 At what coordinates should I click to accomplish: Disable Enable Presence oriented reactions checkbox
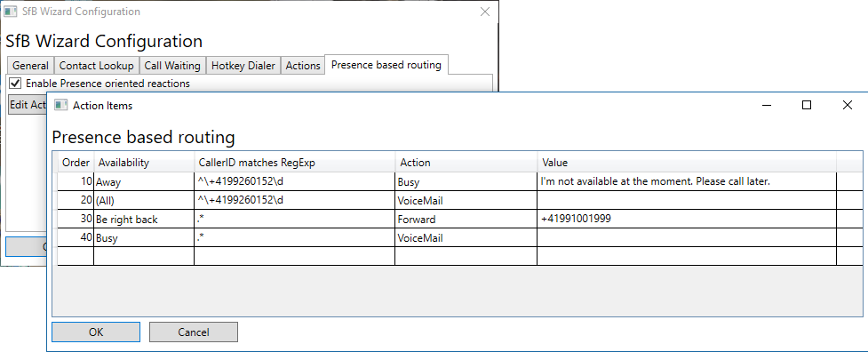pyautogui.click(x=15, y=84)
